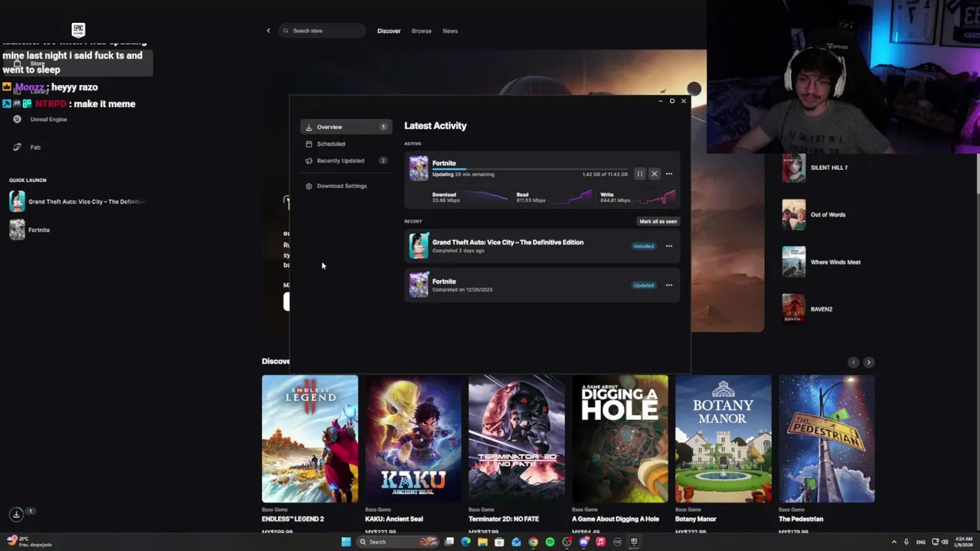Open more options for completed Fortnite row
Screen dimensions: 980x551
pyautogui.click(x=669, y=285)
